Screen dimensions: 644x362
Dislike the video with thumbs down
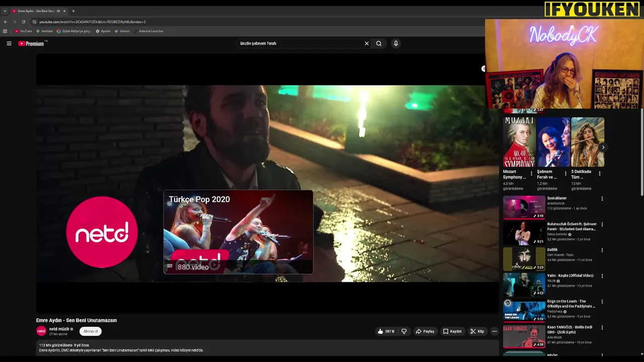pos(404,331)
